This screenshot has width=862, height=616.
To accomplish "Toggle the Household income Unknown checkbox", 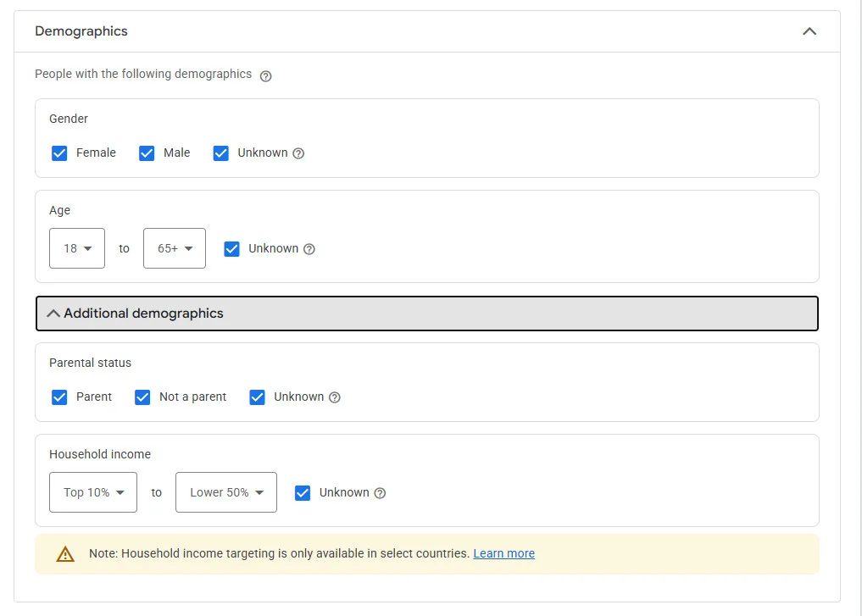I will [303, 493].
